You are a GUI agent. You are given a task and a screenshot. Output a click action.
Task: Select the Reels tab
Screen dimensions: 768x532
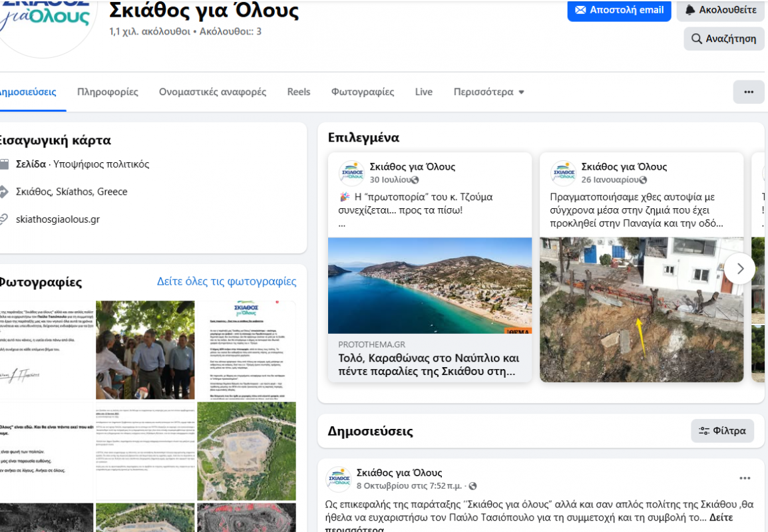(298, 92)
